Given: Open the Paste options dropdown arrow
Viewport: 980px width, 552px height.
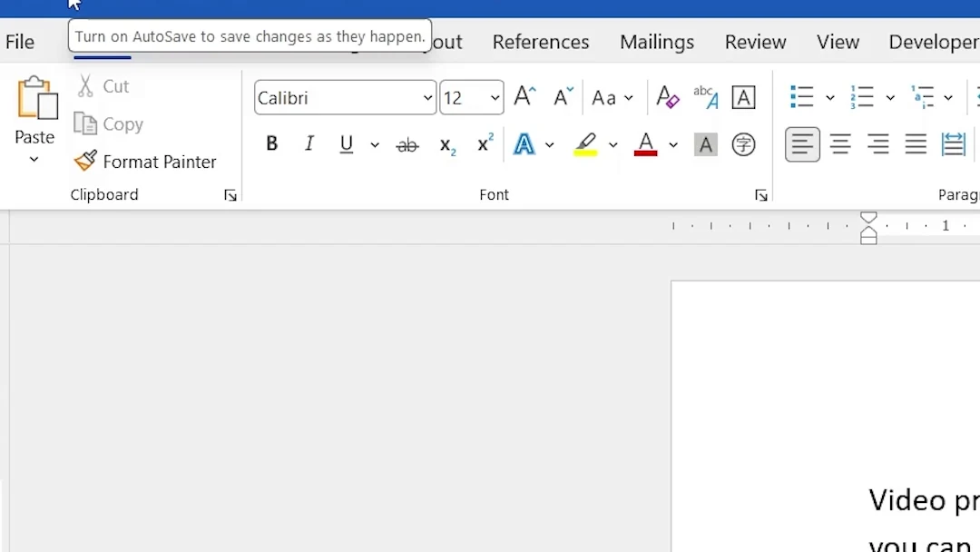Looking at the screenshot, I should coord(34,160).
